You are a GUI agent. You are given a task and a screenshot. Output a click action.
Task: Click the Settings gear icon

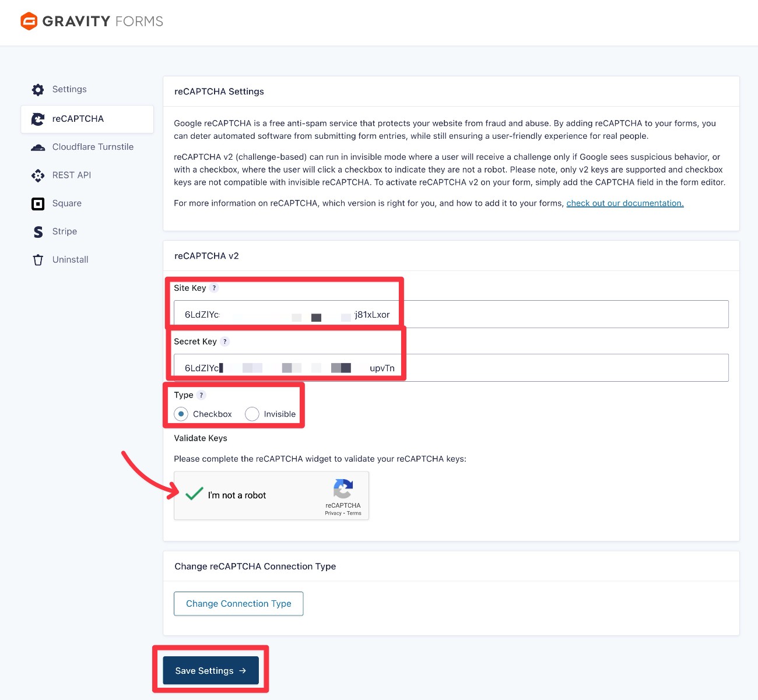pyautogui.click(x=38, y=90)
